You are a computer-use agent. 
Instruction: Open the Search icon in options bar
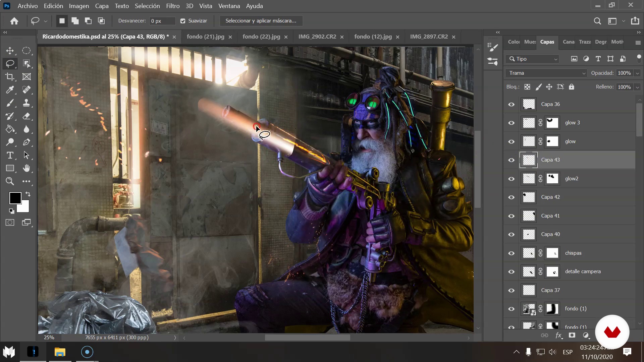(597, 21)
